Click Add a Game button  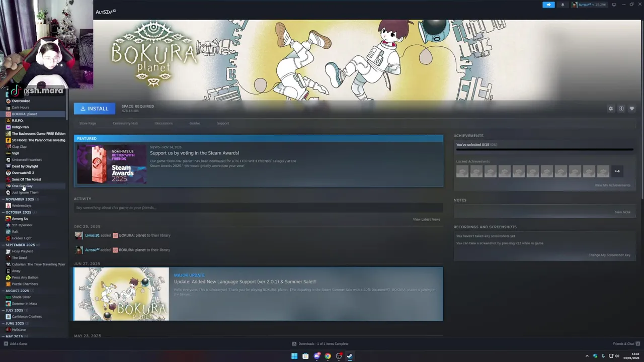(16, 344)
